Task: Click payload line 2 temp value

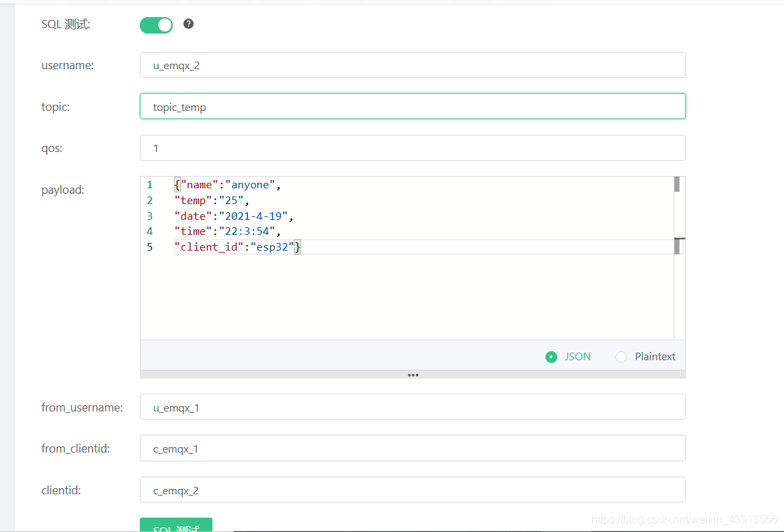Action: (231, 201)
